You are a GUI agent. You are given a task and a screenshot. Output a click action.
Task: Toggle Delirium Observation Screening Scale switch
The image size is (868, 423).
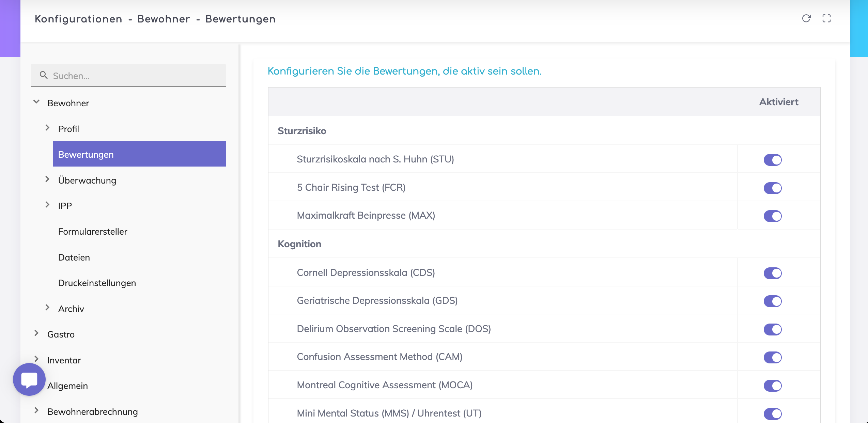tap(772, 329)
